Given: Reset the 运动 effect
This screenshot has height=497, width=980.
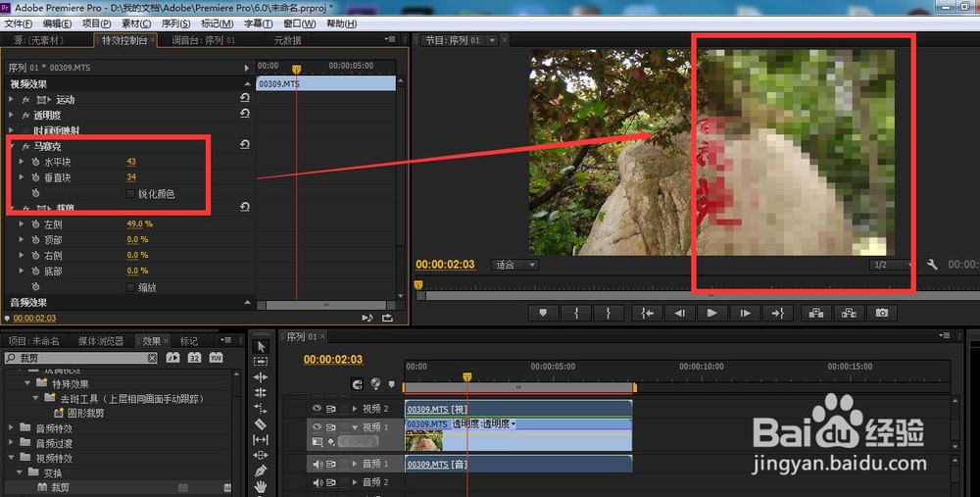Looking at the screenshot, I should (x=245, y=98).
